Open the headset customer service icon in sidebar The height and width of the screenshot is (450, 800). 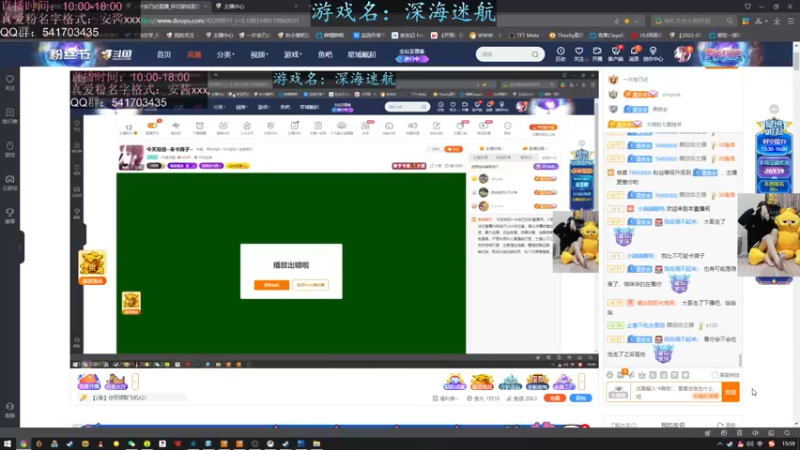coord(10,409)
